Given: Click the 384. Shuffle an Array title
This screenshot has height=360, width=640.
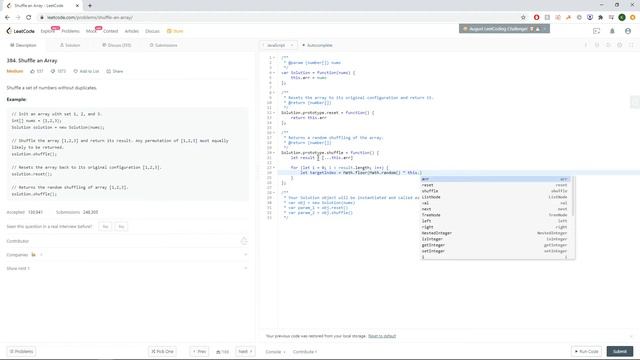Looking at the screenshot, I should coord(32,60).
